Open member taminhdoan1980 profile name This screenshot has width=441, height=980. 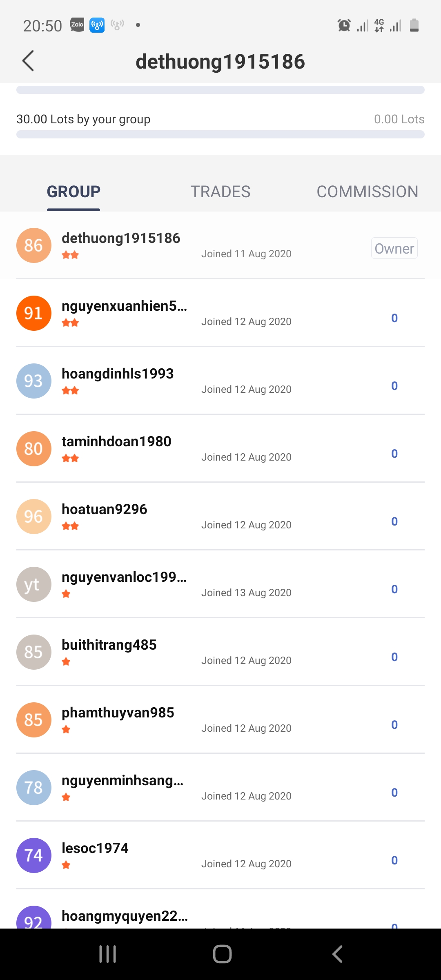point(116,441)
